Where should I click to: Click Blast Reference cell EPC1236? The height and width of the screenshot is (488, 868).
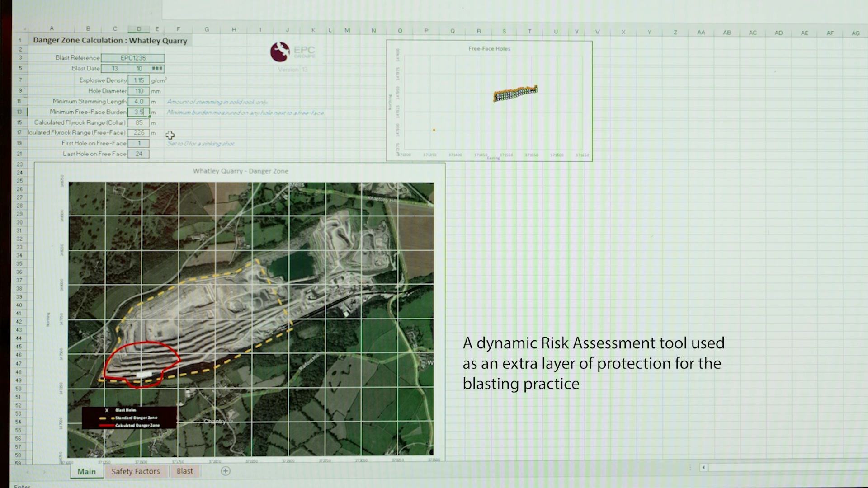coord(133,58)
